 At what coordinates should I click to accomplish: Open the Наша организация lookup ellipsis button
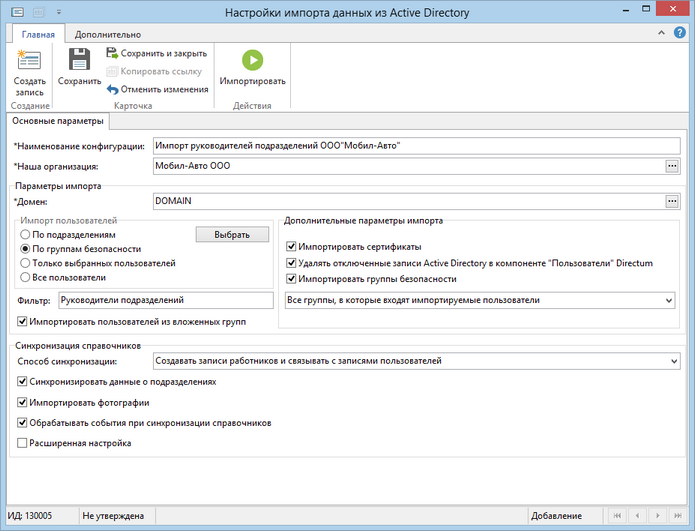point(672,166)
